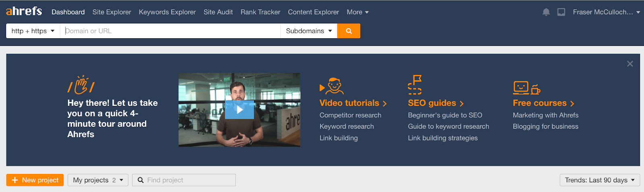The height and width of the screenshot is (192, 644).
Task: Open the Link building tutorial
Action: [x=339, y=138]
